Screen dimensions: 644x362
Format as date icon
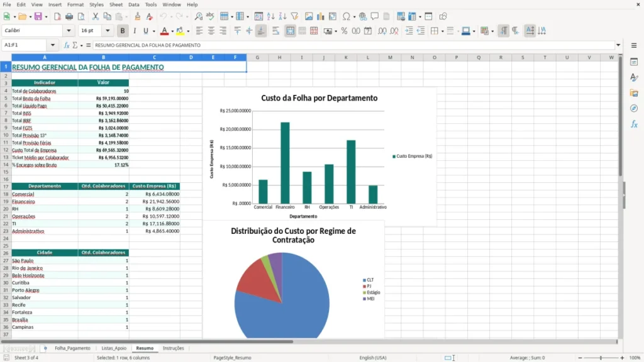[368, 31]
